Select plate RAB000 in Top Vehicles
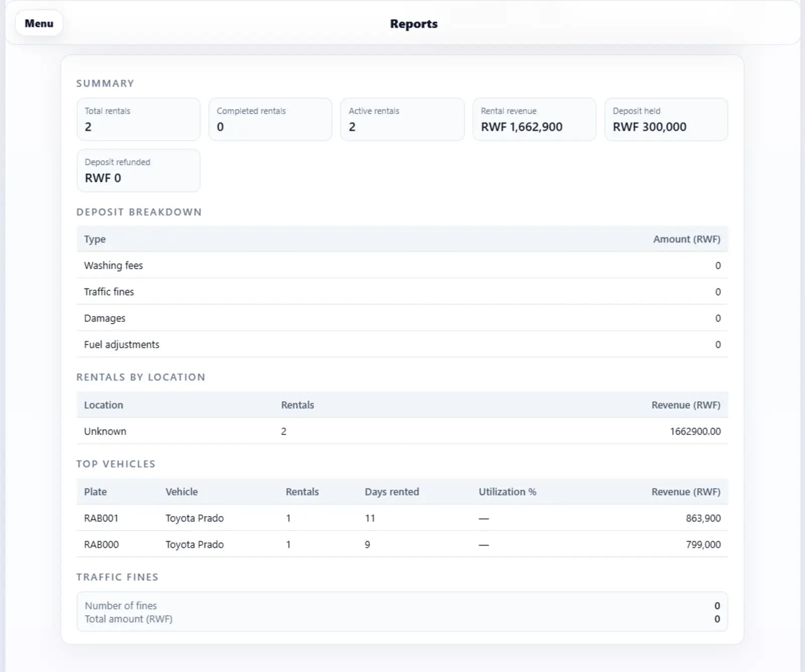 [x=101, y=545]
